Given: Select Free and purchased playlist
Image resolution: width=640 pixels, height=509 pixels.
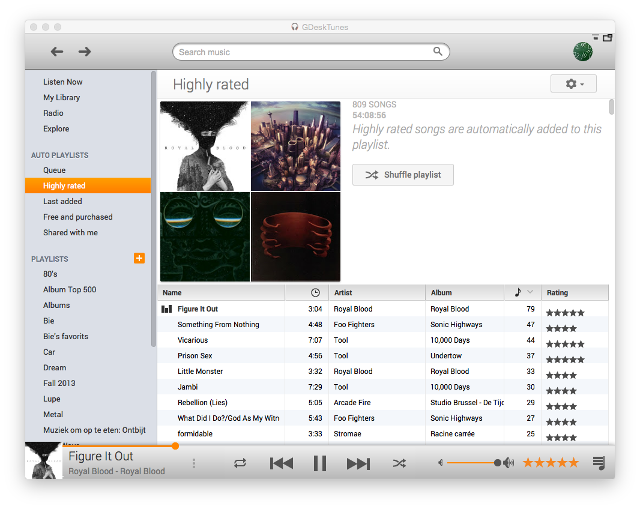Looking at the screenshot, I should [78, 217].
